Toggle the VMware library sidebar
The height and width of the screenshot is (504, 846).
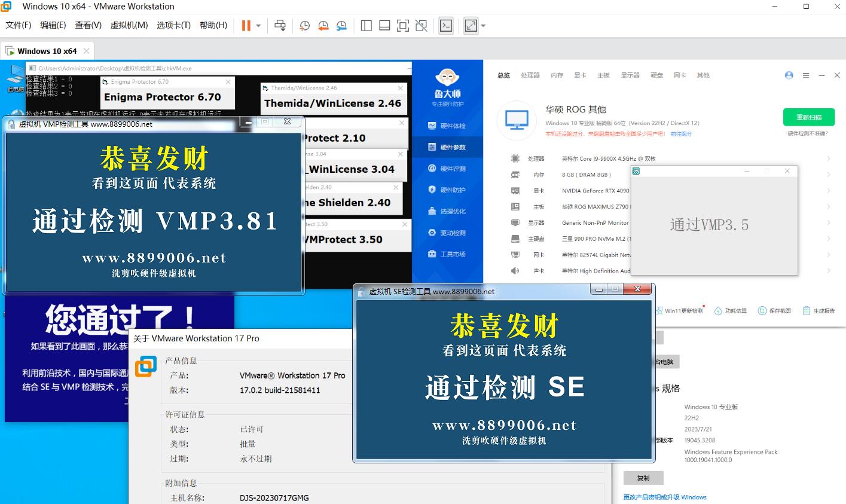click(367, 26)
